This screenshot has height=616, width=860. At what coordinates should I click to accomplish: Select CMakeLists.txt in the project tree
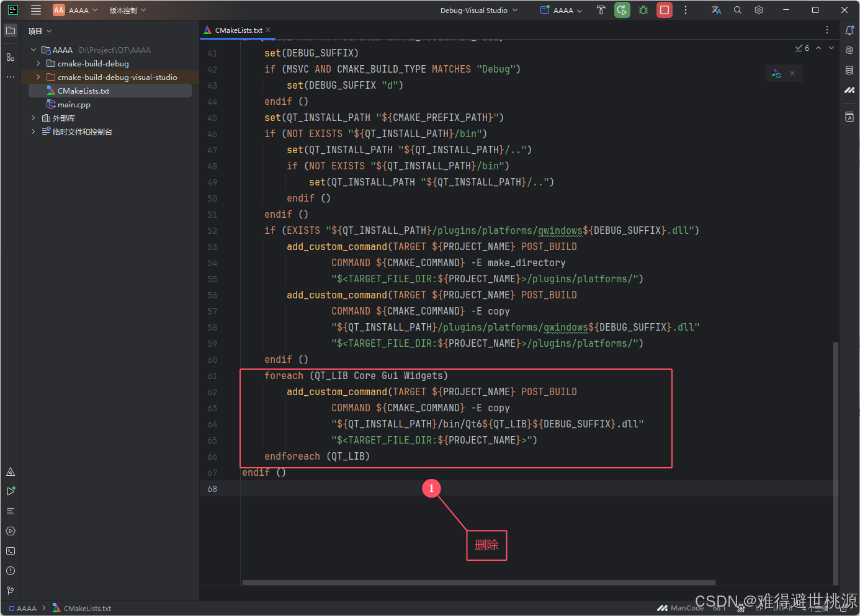tap(110, 91)
